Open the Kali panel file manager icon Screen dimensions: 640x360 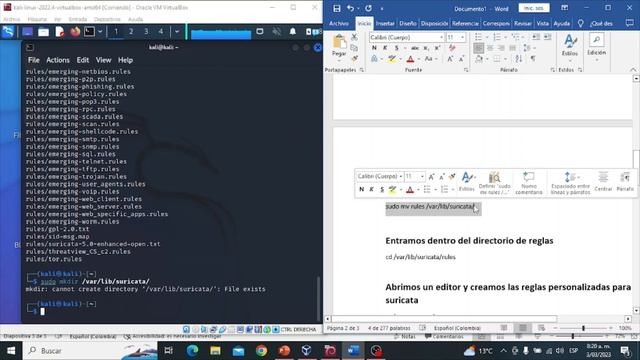pyautogui.click(x=43, y=31)
